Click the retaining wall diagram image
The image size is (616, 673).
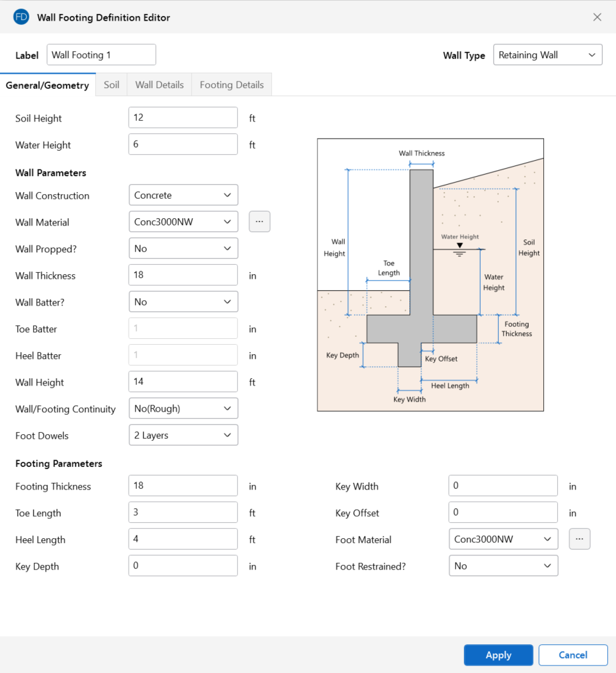pyautogui.click(x=430, y=274)
